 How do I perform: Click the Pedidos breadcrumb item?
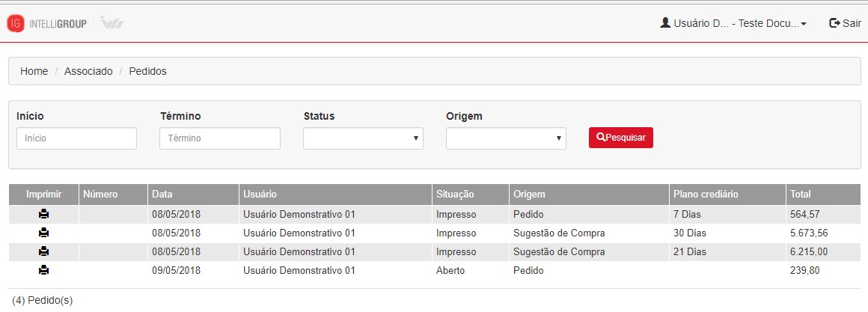[x=148, y=71]
